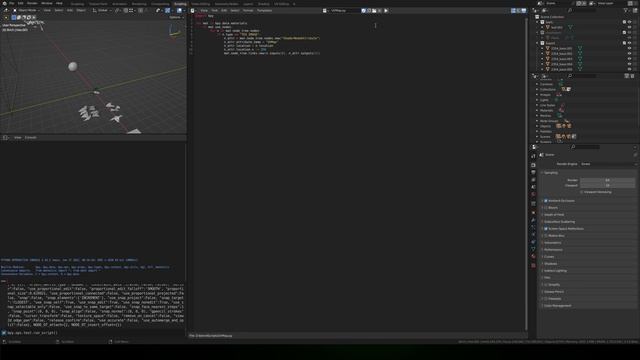Click the Render samples field
The image size is (640, 360).
coord(607,180)
